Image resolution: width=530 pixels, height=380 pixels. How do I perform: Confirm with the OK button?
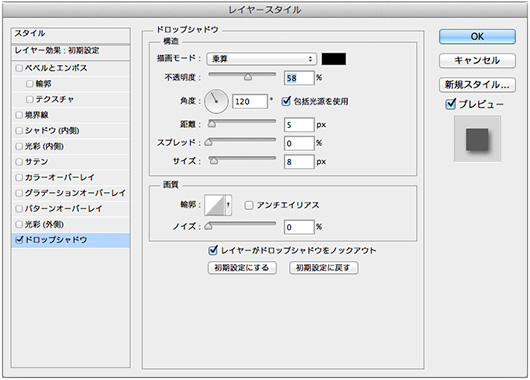coord(477,37)
